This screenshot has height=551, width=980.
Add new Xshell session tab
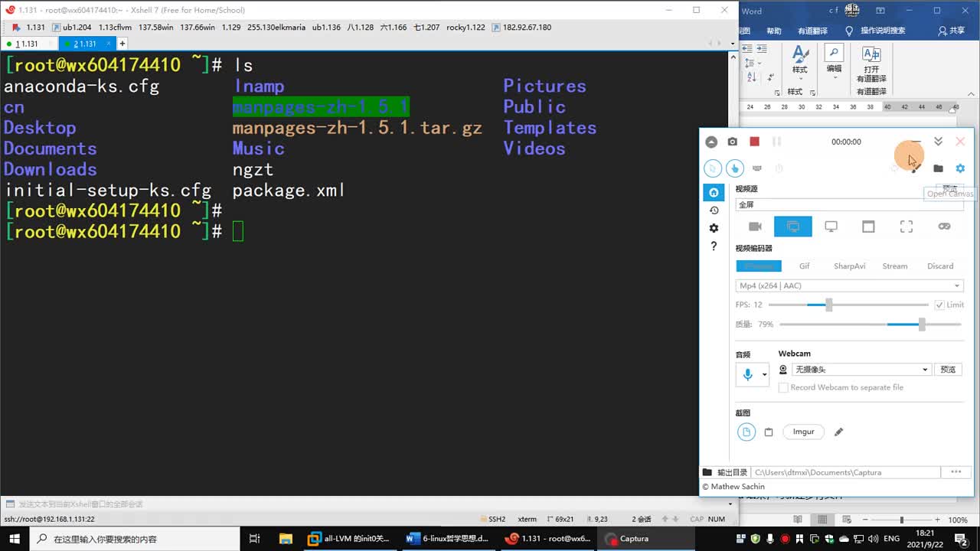point(122,44)
